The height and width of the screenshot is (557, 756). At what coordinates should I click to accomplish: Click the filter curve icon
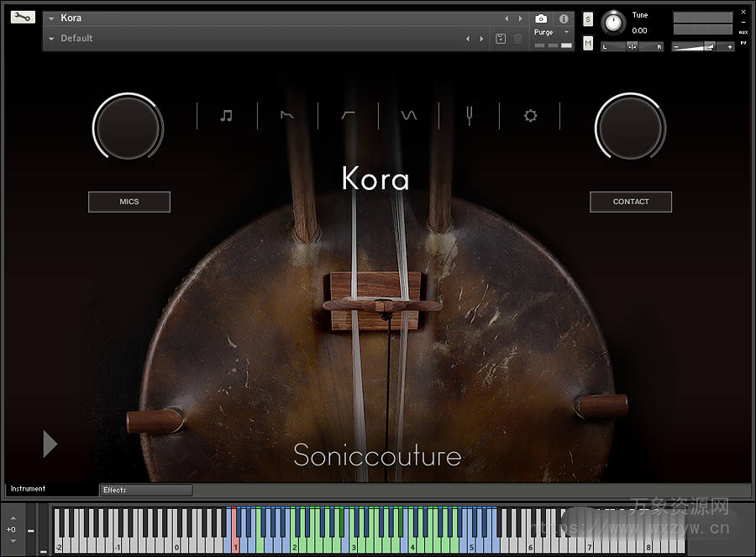point(348,115)
